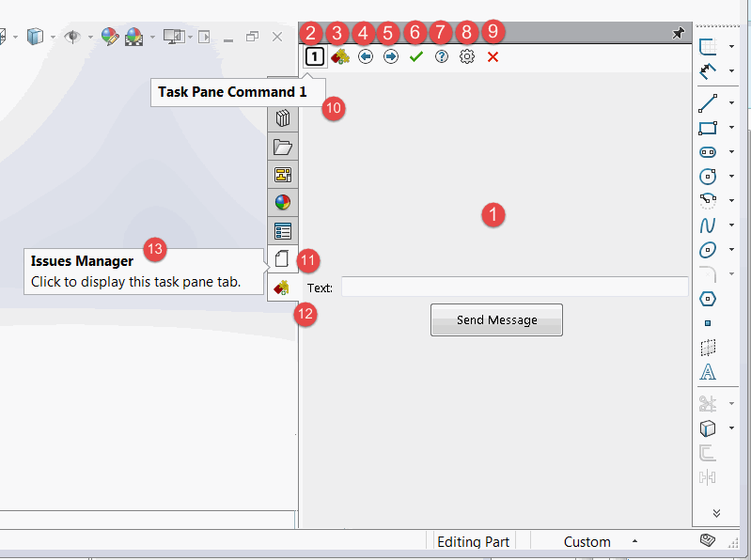Open the Display Style dropdown arrow

pyautogui.click(x=53, y=37)
